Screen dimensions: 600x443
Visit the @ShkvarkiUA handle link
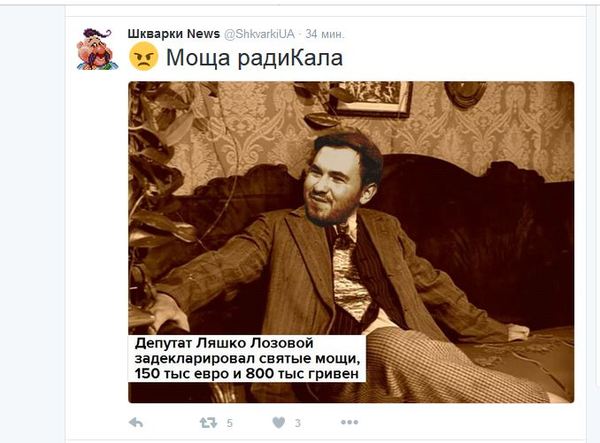click(x=259, y=34)
